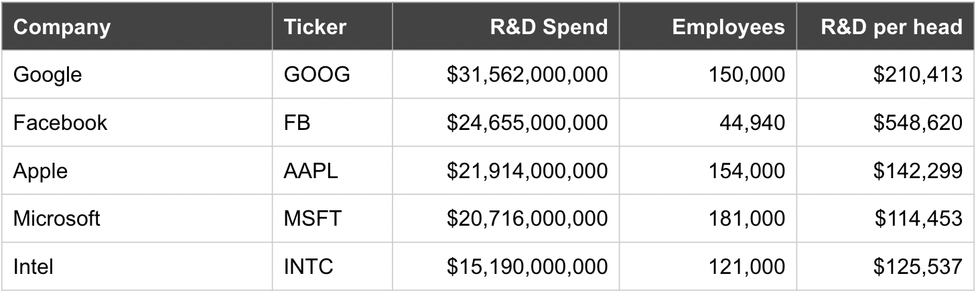Click the GOOG ticker cell

coord(317,74)
